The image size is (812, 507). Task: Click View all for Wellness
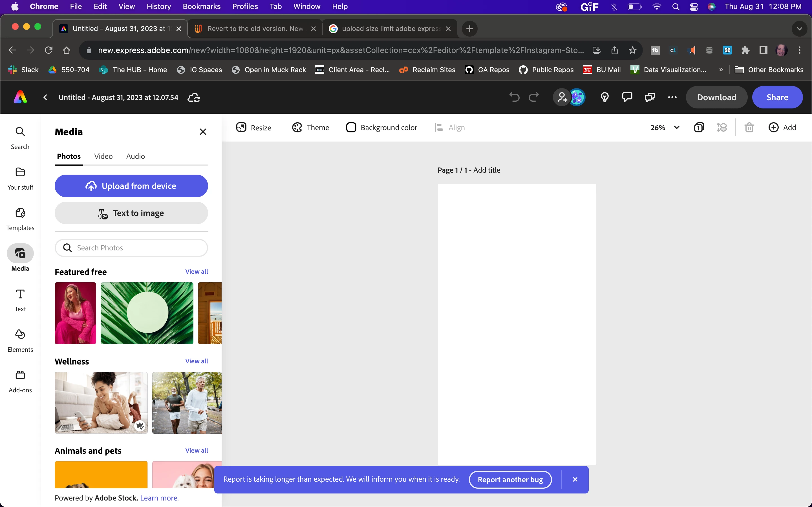197,361
